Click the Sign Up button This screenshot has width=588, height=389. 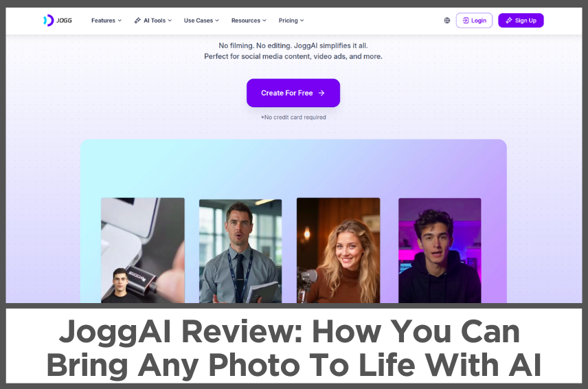tap(521, 20)
